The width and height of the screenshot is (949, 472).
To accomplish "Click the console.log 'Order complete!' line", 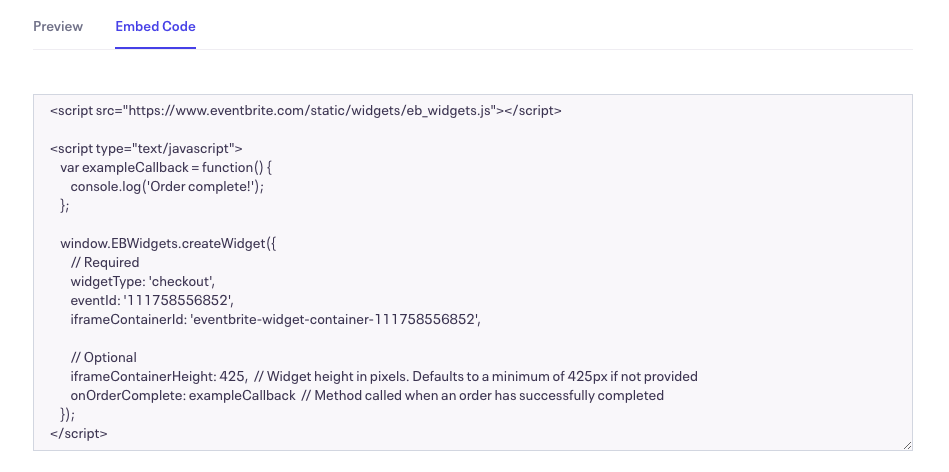I will click(168, 186).
